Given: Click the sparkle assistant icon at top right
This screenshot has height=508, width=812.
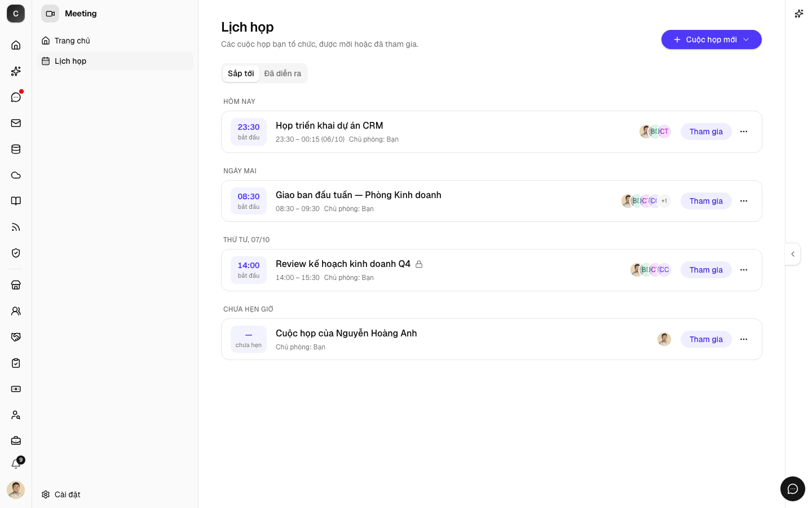Looking at the screenshot, I should coord(798,14).
